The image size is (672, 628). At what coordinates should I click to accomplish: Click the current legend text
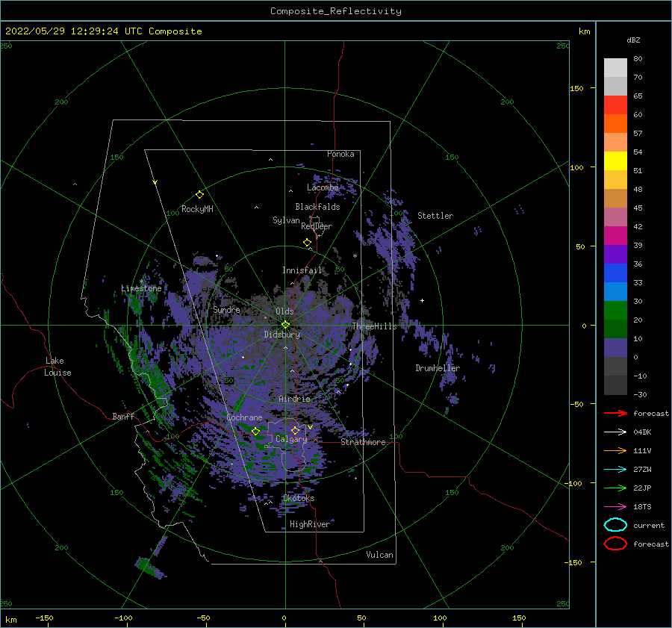[649, 525]
